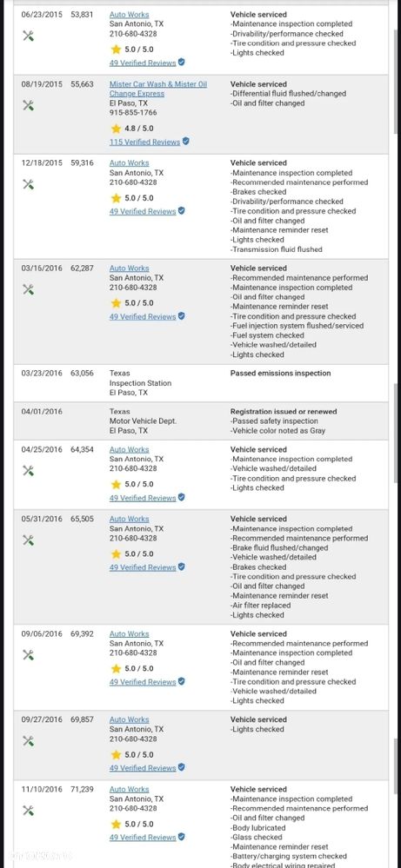
Task: Click the wrench icon beside 04/25/2016 record
Action: click(28, 471)
